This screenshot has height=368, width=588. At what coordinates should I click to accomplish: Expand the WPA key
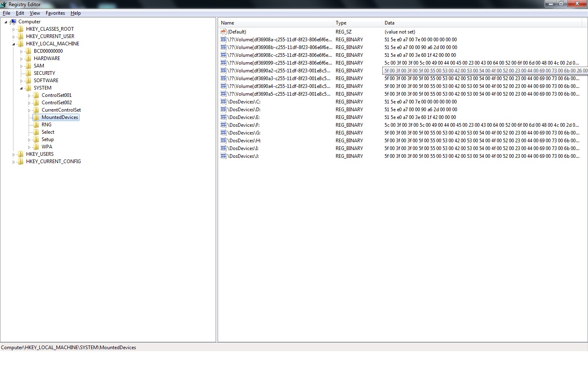(29, 147)
